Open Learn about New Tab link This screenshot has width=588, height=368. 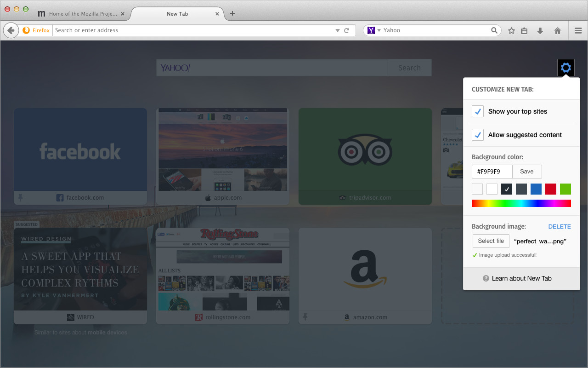pyautogui.click(x=521, y=278)
